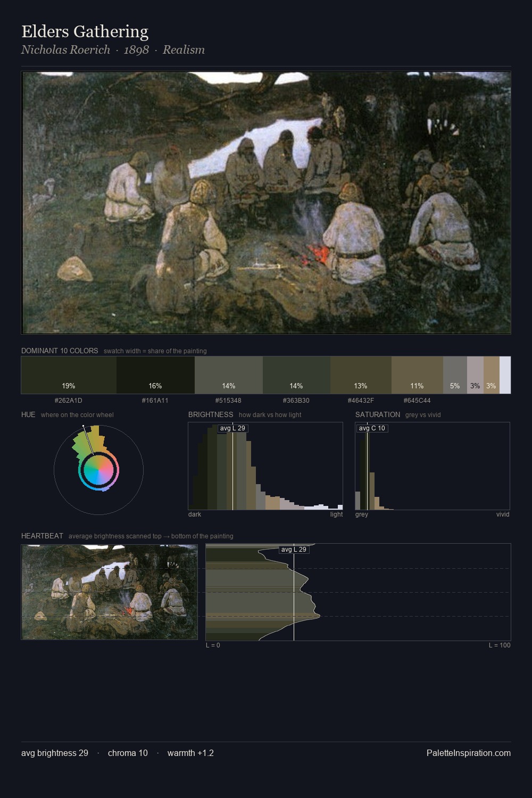This screenshot has height=798, width=532.
Task: Click the L = 100 axis label
Action: pyautogui.click(x=500, y=645)
